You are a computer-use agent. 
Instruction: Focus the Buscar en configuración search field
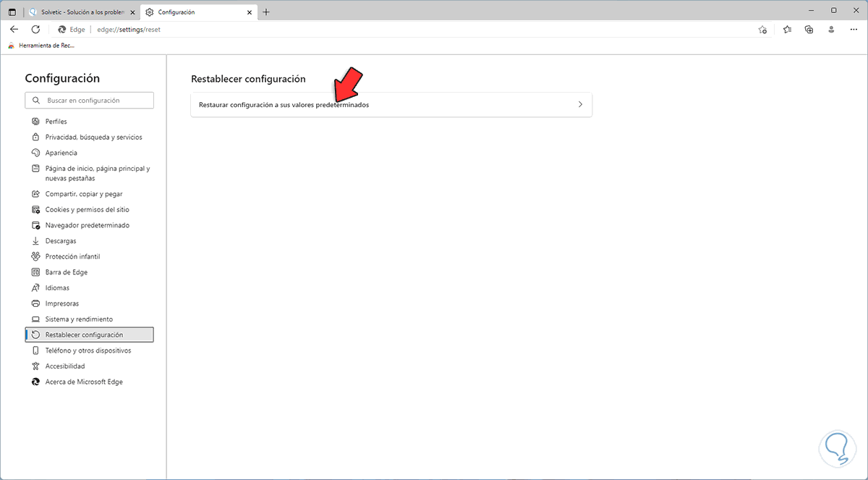click(x=90, y=101)
